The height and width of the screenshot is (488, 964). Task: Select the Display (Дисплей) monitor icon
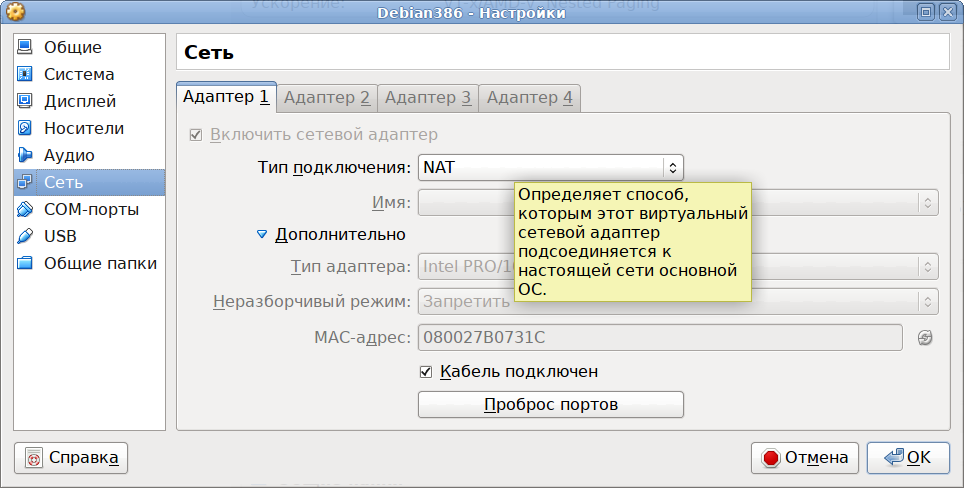pos(26,101)
